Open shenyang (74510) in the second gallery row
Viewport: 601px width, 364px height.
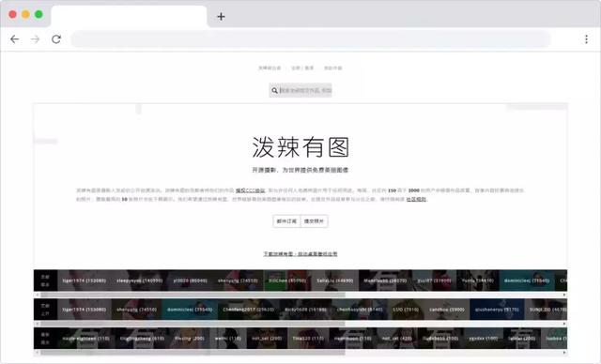tap(136, 310)
